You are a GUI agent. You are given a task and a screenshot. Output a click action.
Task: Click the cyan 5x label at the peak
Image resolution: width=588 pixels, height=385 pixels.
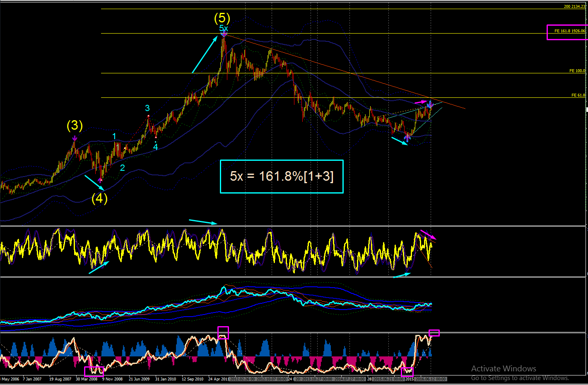tap(224, 28)
